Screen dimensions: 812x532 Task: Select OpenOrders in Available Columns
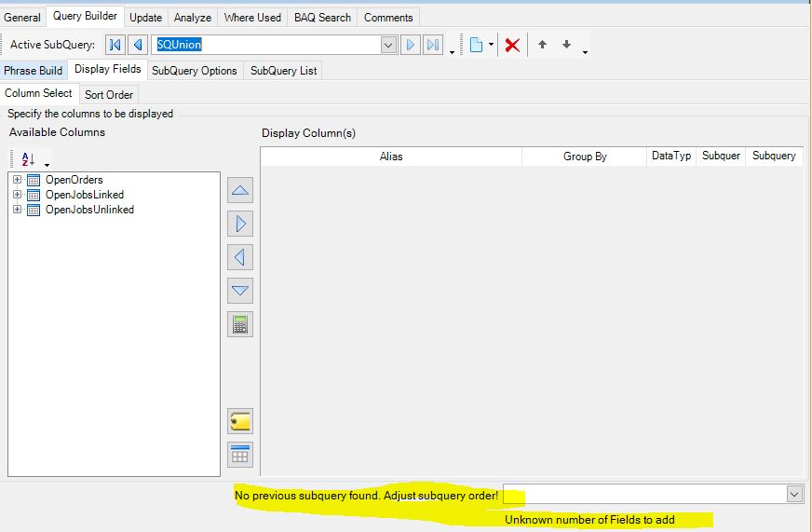tap(74, 180)
